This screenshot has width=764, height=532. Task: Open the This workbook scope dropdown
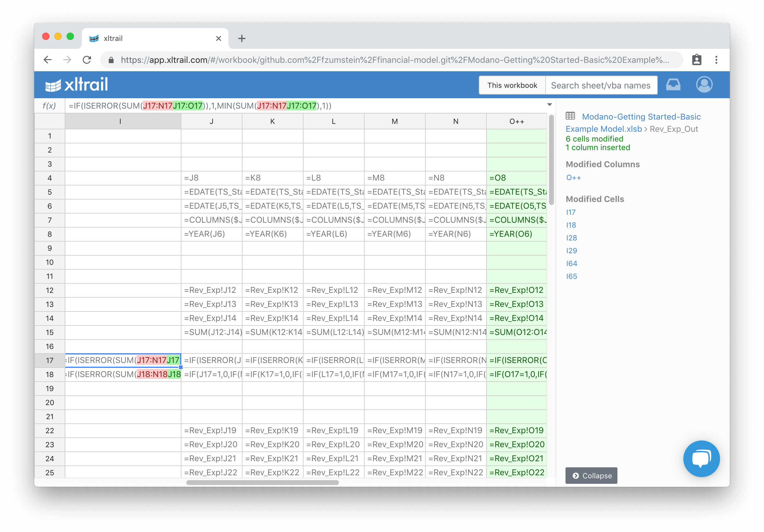point(512,85)
